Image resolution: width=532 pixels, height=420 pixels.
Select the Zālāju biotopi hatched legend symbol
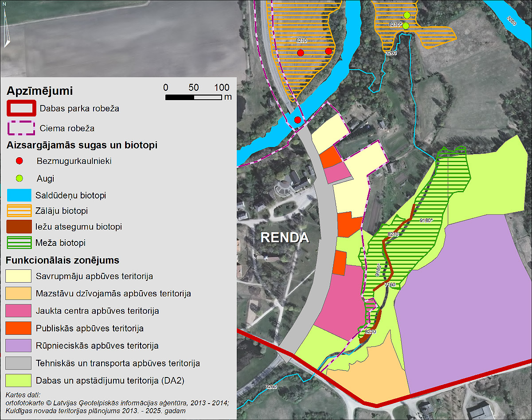pos(19,211)
